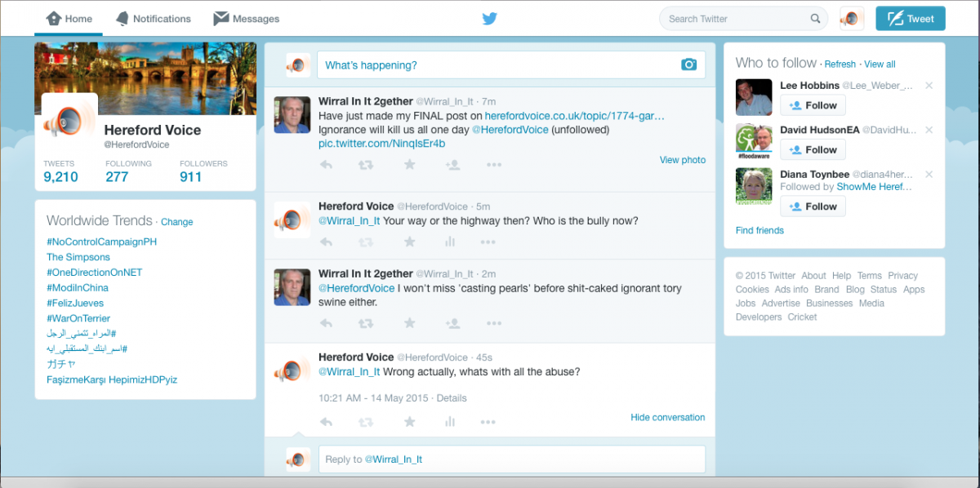Reply to the 'casting pearls' tweet
This screenshot has height=488, width=980.
[326, 323]
